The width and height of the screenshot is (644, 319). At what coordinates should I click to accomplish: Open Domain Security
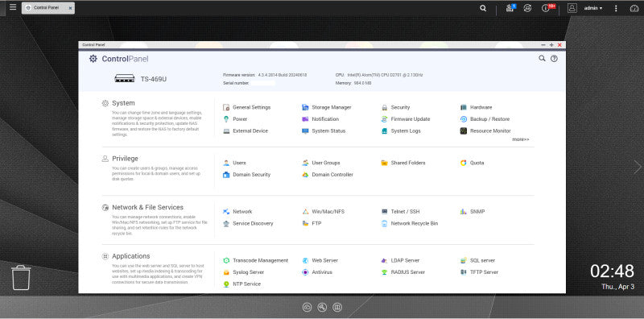click(x=246, y=175)
